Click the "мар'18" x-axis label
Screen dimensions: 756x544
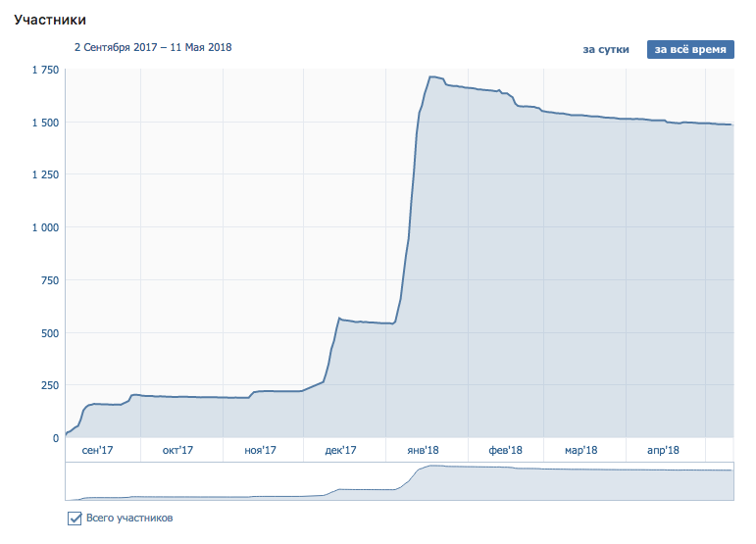(581, 450)
